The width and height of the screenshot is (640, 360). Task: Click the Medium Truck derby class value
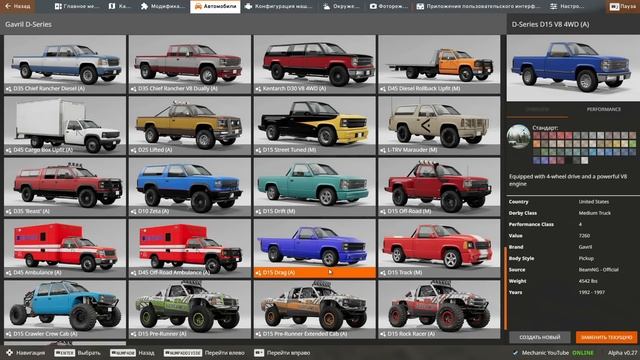point(594,213)
